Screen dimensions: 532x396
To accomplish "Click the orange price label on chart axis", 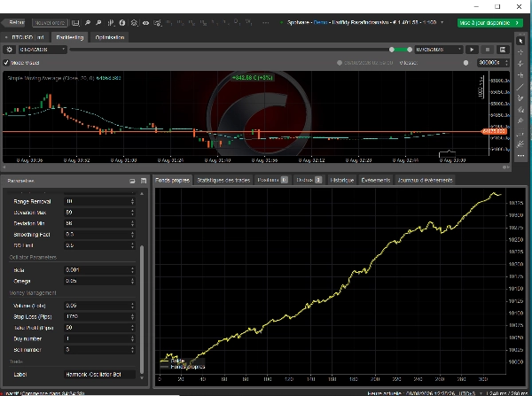I will pyautogui.click(x=495, y=131).
